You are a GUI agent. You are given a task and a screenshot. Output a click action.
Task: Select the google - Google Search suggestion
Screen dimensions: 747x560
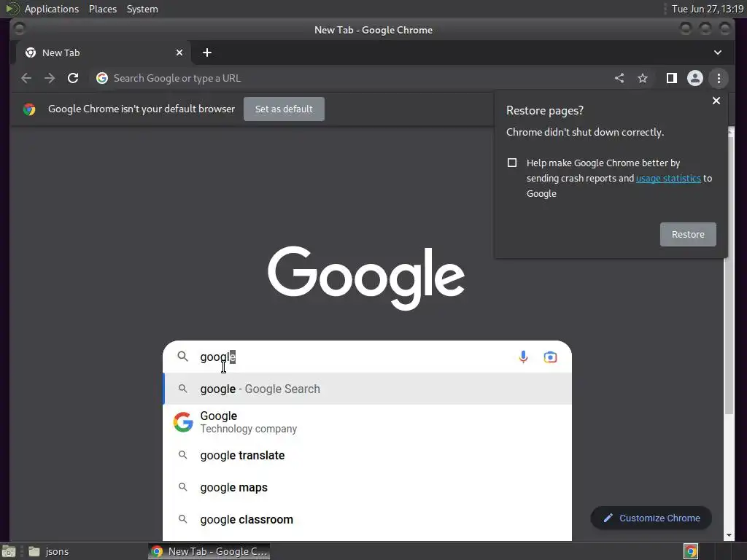tap(367, 389)
